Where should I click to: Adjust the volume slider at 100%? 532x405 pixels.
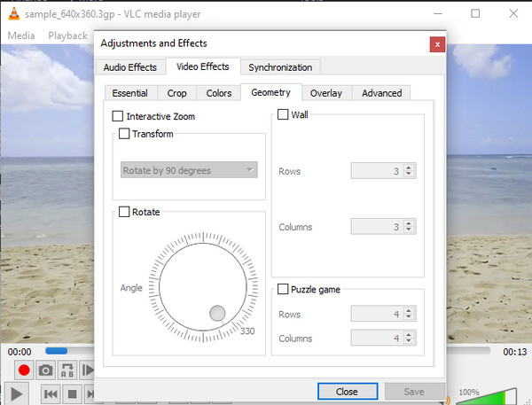(487, 398)
